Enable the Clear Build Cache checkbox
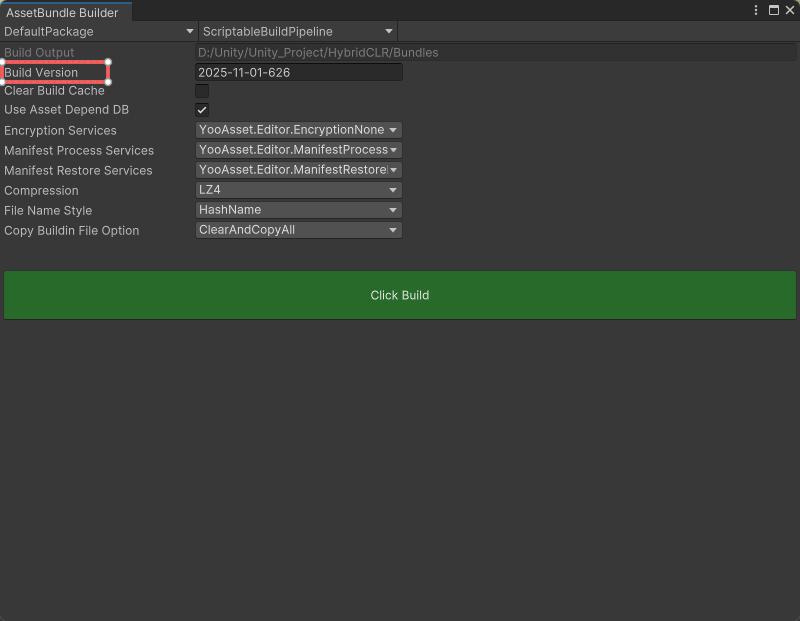Viewport: 800px width, 621px height. tap(202, 91)
